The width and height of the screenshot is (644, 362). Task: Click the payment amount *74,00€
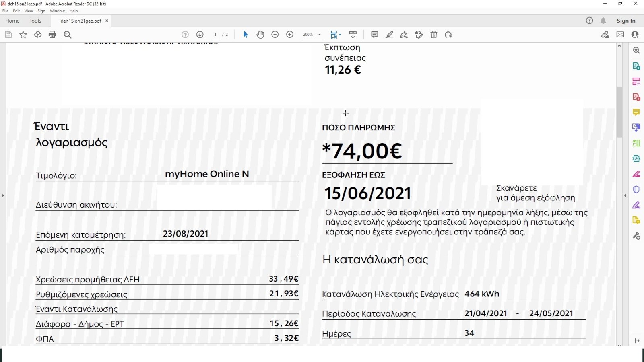point(362,151)
